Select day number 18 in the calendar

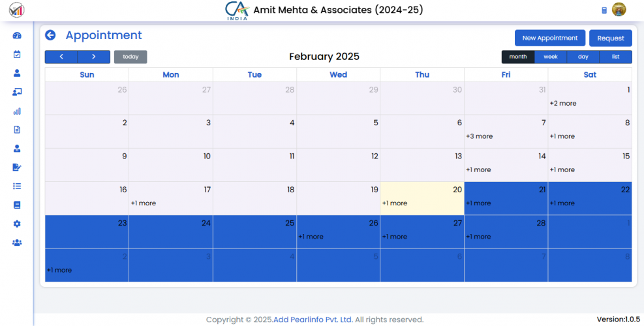[x=290, y=190]
